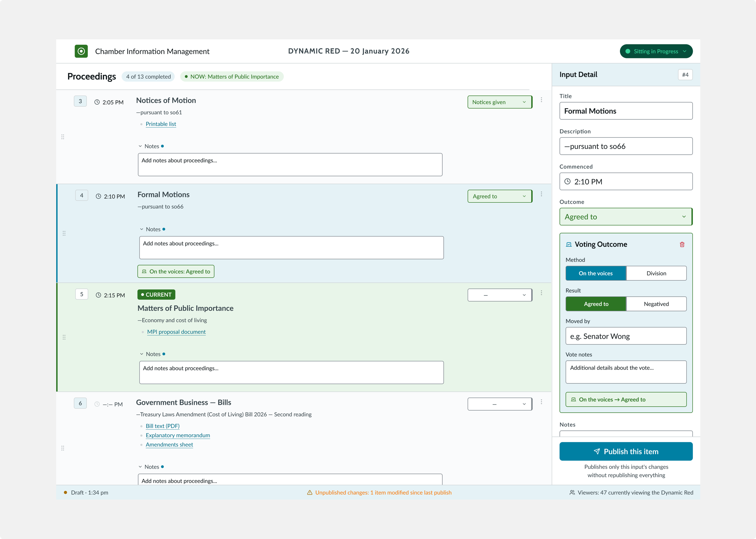This screenshot has height=539, width=756.
Task: Open more options for Formal Motions row
Action: [x=541, y=194]
